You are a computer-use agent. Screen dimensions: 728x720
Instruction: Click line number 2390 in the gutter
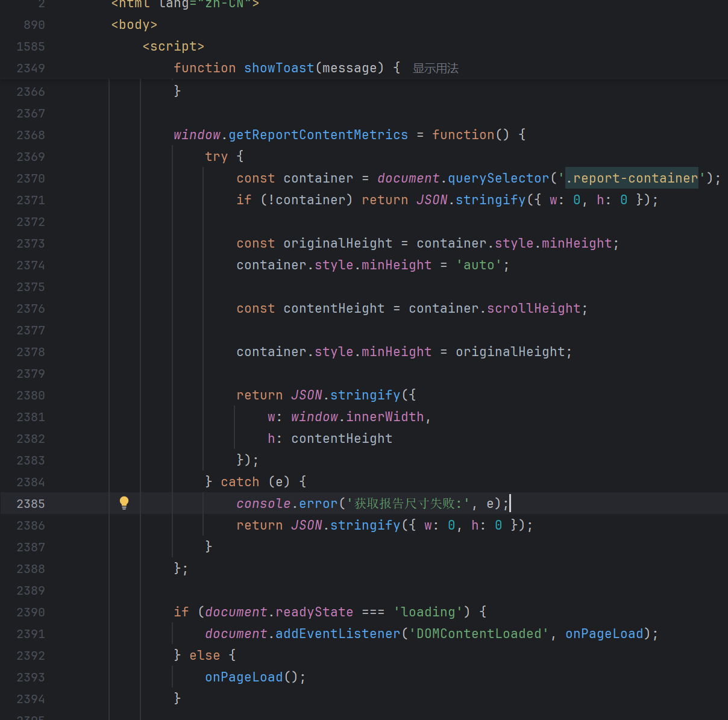[x=31, y=612]
